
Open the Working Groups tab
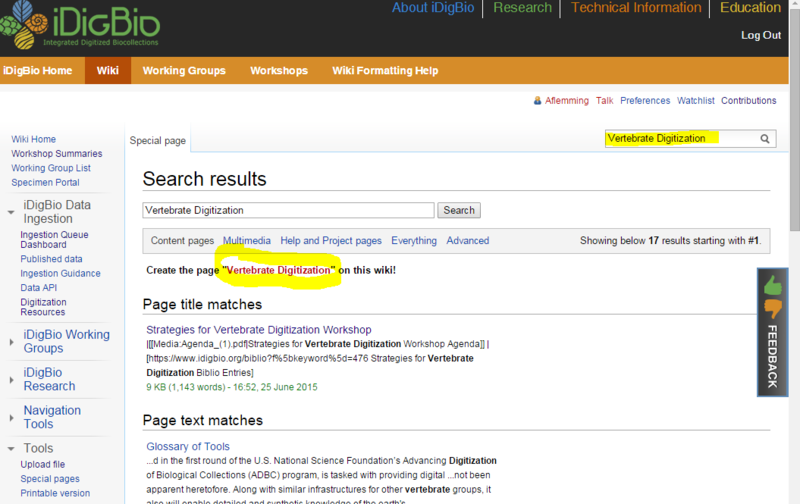(x=184, y=70)
